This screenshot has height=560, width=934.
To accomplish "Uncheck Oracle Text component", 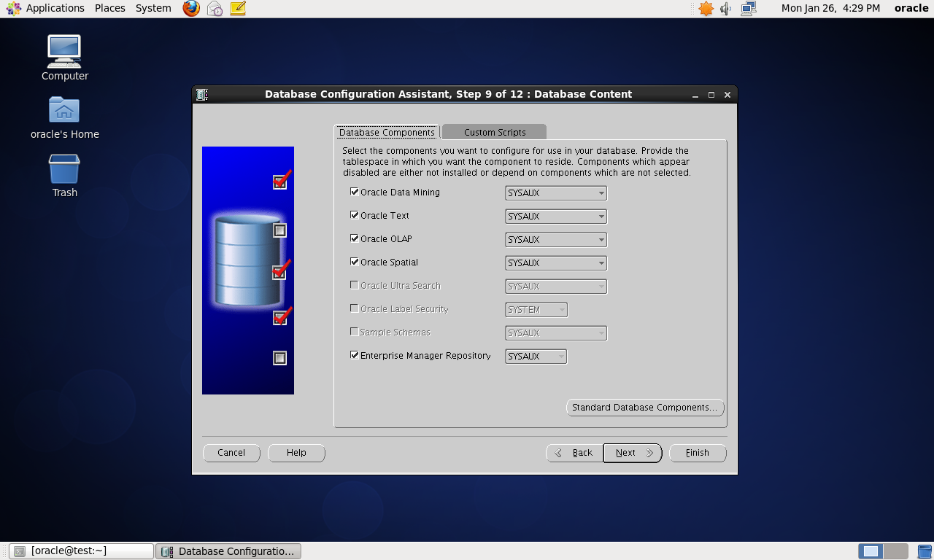I will pyautogui.click(x=355, y=216).
